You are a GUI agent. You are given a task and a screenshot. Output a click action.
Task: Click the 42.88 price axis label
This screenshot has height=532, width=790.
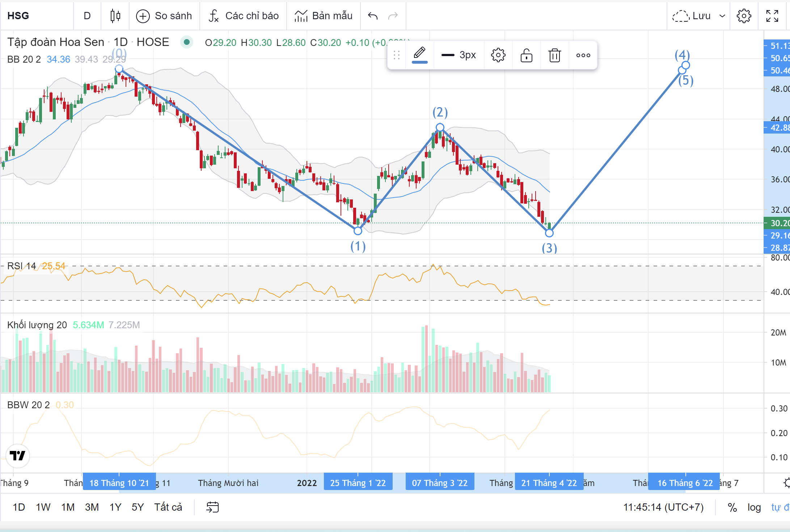coord(777,127)
